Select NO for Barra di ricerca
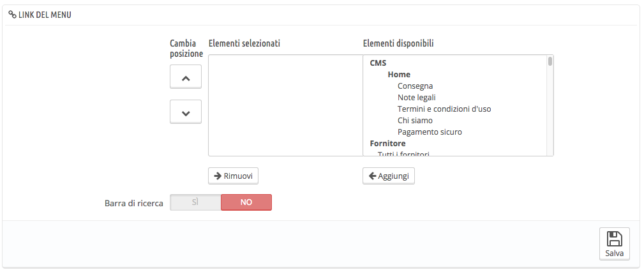The image size is (644, 272). coord(246,202)
